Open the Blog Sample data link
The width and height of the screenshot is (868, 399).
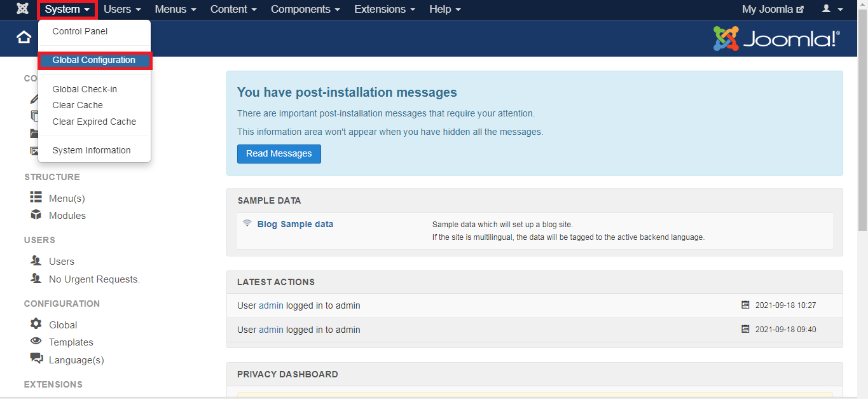[295, 224]
